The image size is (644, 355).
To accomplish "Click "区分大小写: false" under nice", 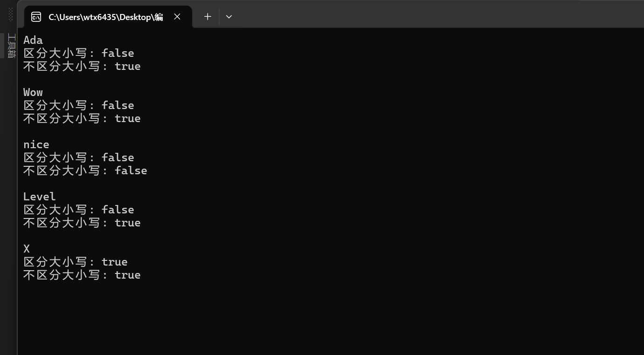I will coord(79,157).
